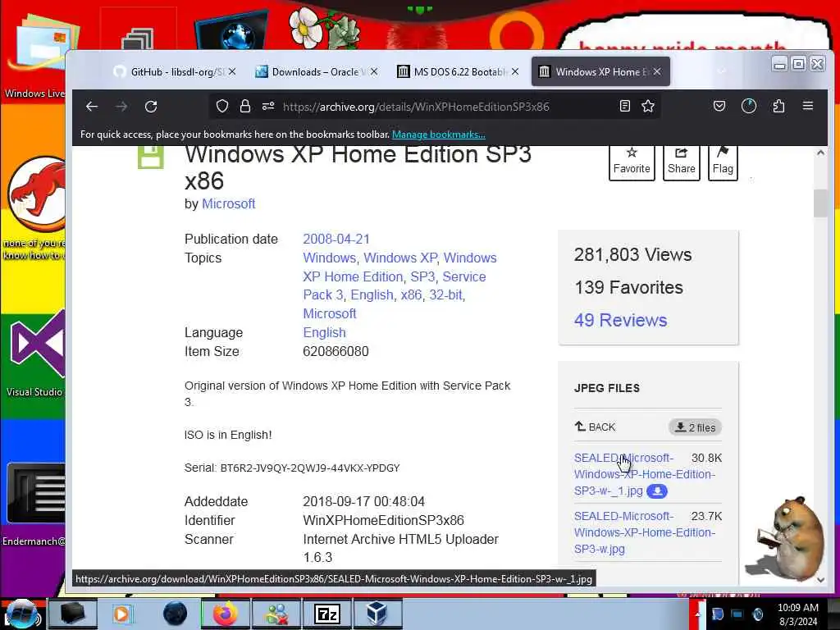
Task: Open the black box taskbar icon
Action: point(73,614)
